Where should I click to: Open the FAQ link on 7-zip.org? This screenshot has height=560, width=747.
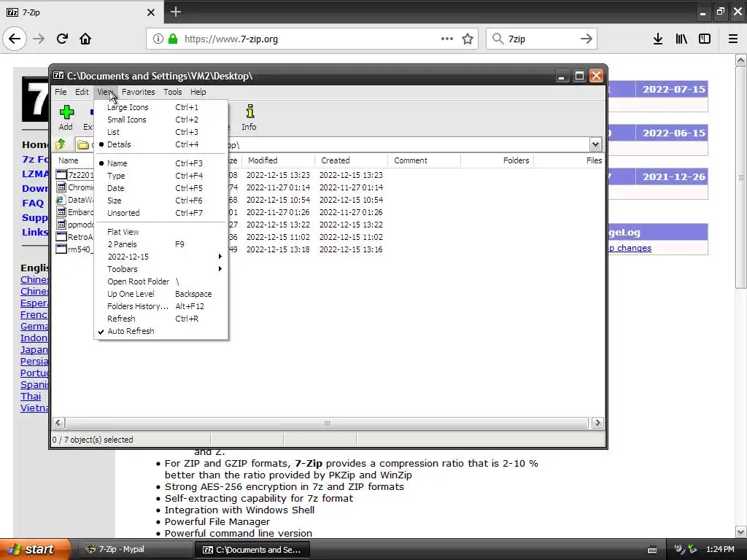tap(33, 203)
